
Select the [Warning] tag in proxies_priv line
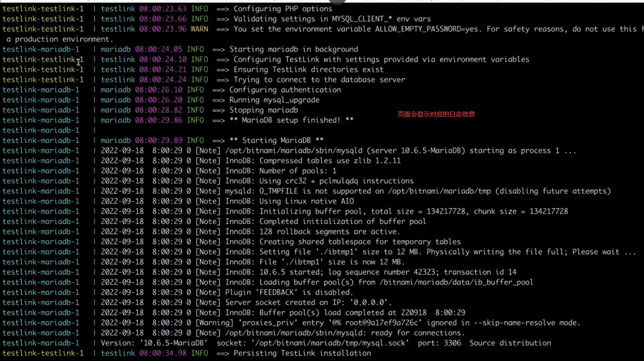point(214,323)
